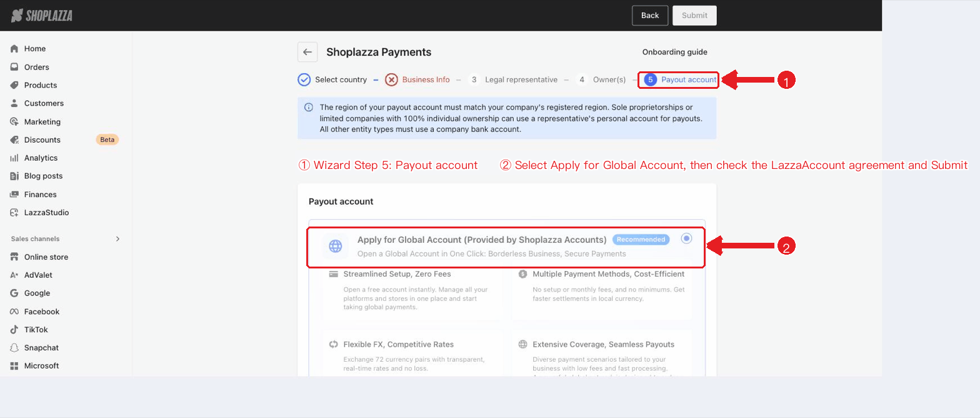The height and width of the screenshot is (418, 980).
Task: Click the Analytics bar chart icon
Action: (x=14, y=158)
